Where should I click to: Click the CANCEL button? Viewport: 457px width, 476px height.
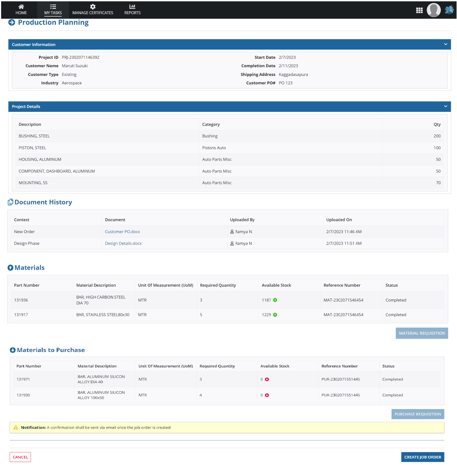point(20,457)
